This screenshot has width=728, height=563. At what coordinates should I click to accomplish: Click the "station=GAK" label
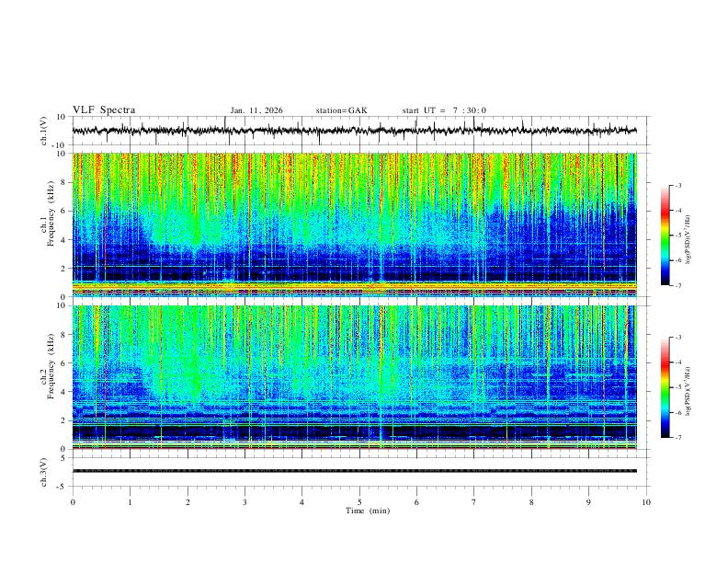(341, 110)
